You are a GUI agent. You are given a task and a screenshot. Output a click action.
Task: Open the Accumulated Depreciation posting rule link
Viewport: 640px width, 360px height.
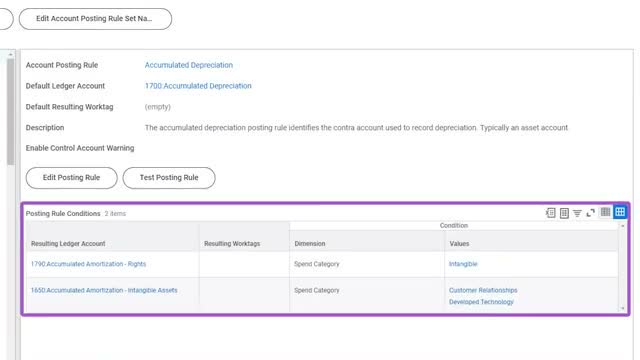(189, 65)
